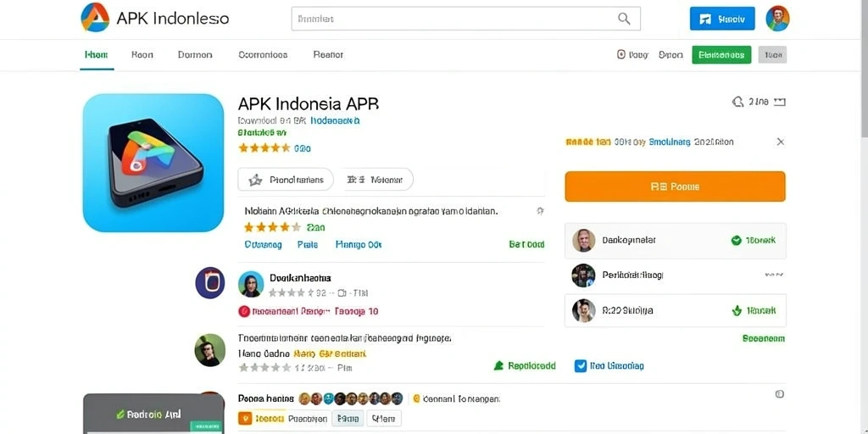Screen dimensions: 868x434
Task: Click green thumbs icon beside "Reptiolorodd"
Action: 498,365
